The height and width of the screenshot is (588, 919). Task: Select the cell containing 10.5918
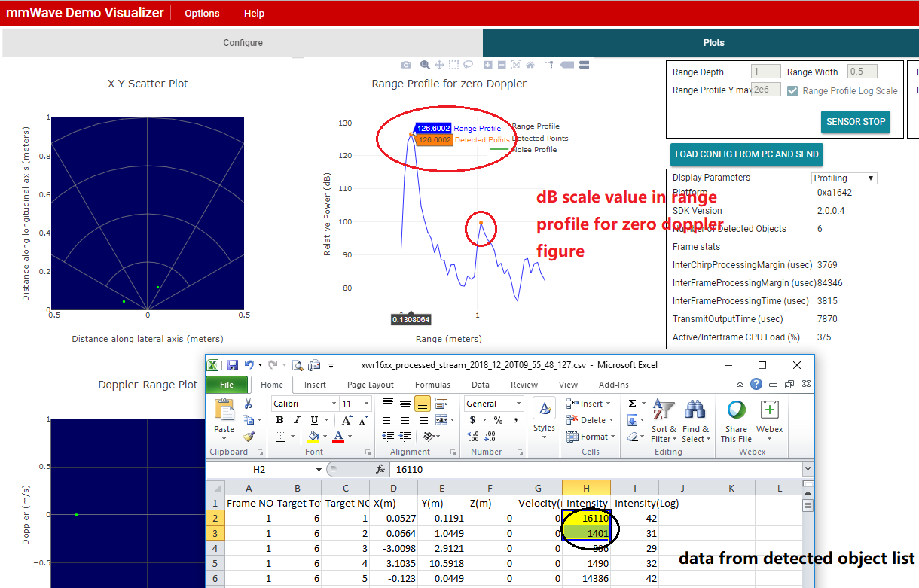(x=441, y=562)
